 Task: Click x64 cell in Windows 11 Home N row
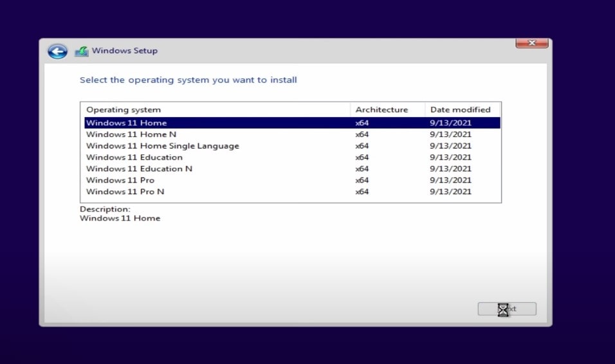pos(362,134)
